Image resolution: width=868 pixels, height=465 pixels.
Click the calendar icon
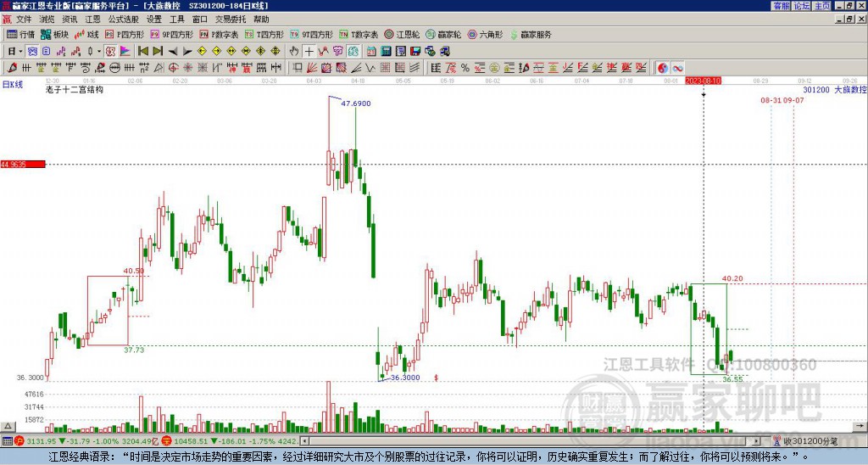(371, 52)
